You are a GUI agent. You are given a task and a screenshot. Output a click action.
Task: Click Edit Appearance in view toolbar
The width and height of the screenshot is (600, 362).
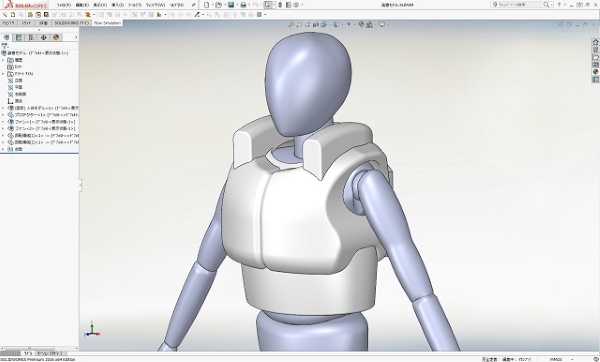[361, 24]
